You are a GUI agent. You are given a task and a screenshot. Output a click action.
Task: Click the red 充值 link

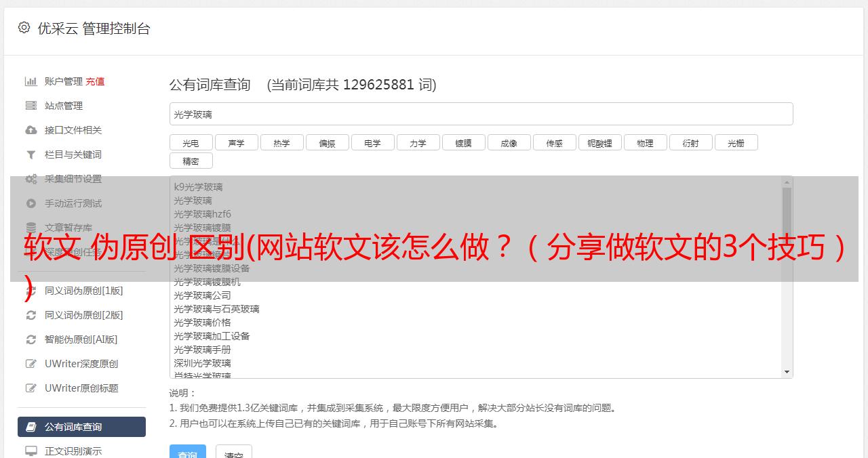(x=95, y=81)
